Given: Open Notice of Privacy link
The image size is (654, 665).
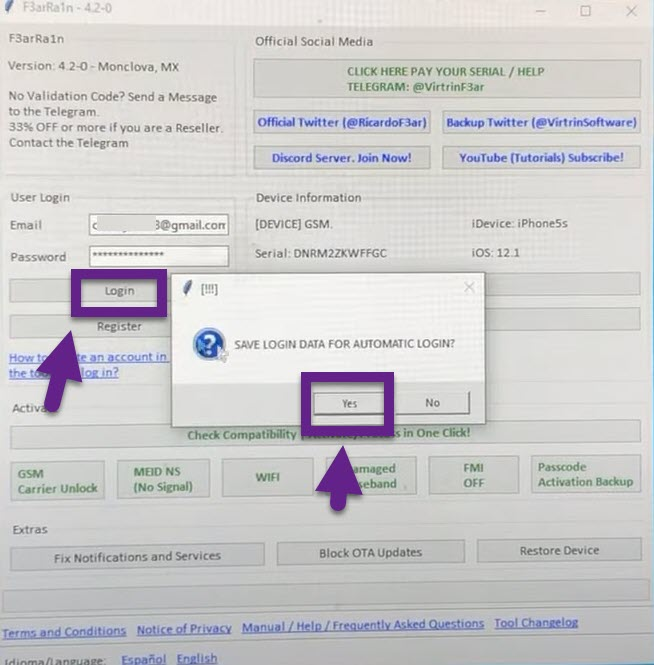Looking at the screenshot, I should coord(184,629).
